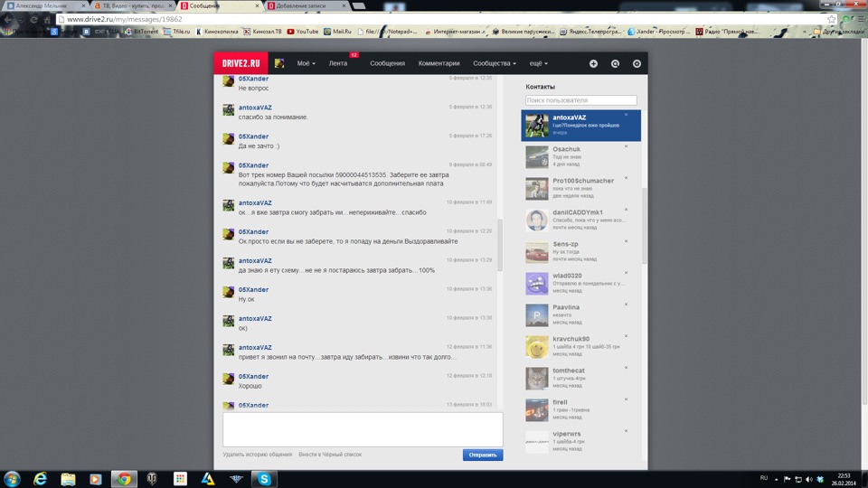The image size is (868, 488).
Task: Open the $ens-zp conversation
Action: (x=580, y=251)
